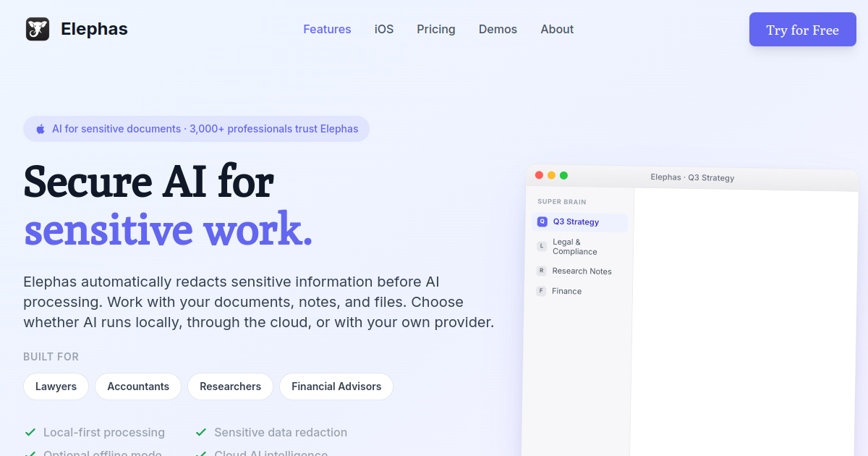Click the Elephas elephant logo icon

coord(38,29)
